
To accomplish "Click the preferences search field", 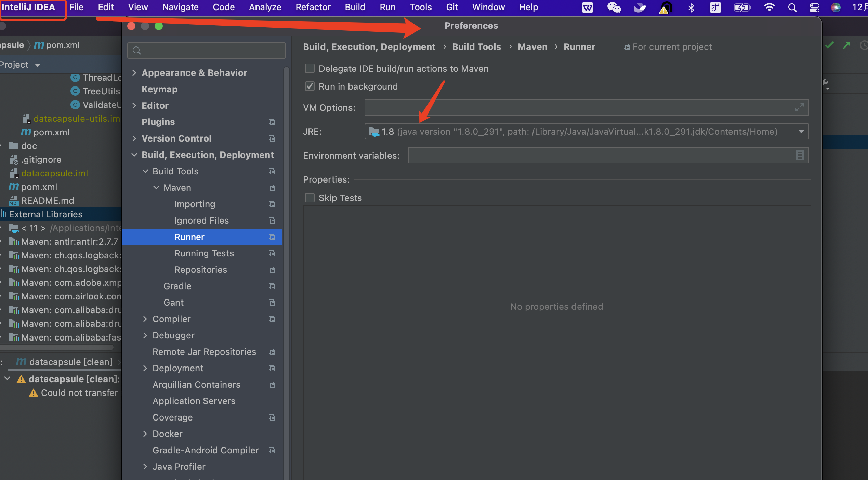I will [x=207, y=51].
